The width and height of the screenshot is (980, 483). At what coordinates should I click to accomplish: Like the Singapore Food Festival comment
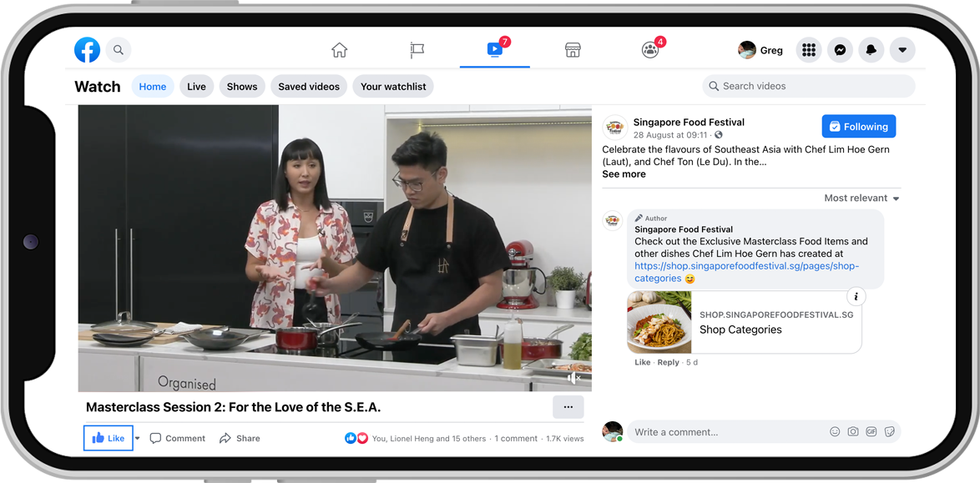(x=643, y=362)
